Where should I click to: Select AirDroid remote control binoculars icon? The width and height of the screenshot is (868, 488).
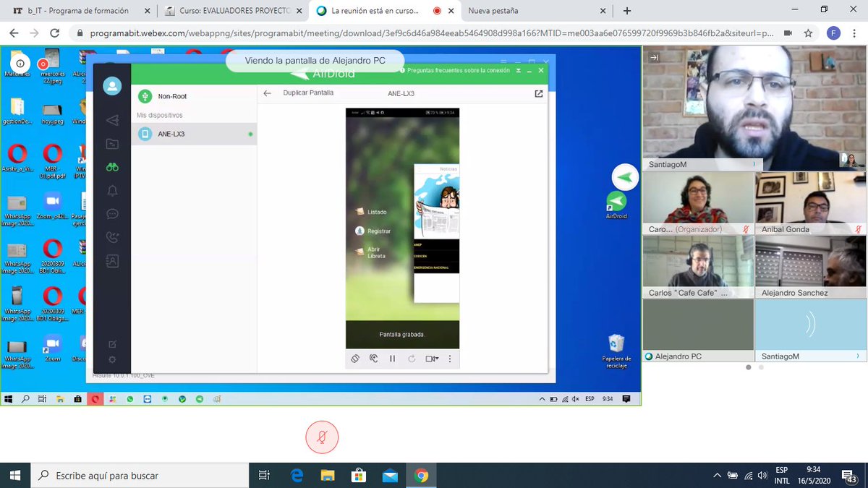(112, 167)
